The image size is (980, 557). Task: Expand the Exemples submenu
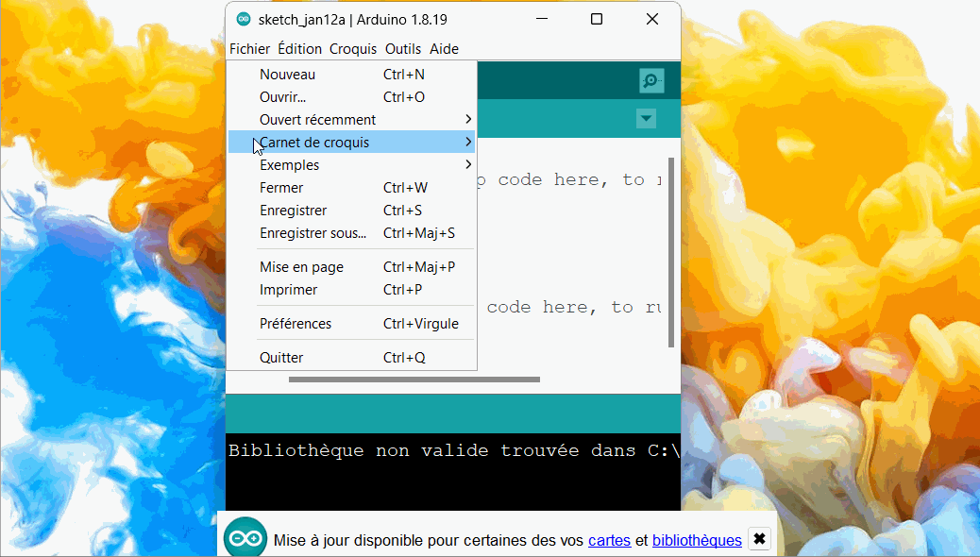pos(289,164)
